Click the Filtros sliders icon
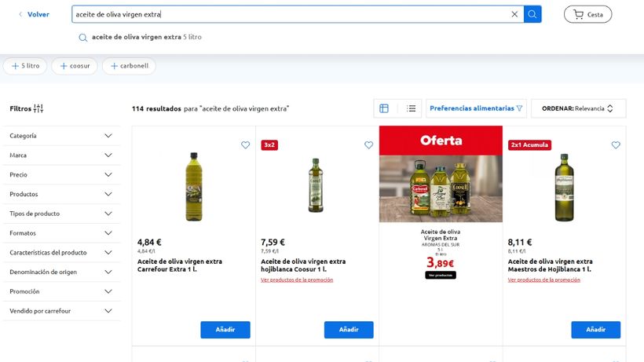The width and height of the screenshot is (644, 362). [38, 108]
